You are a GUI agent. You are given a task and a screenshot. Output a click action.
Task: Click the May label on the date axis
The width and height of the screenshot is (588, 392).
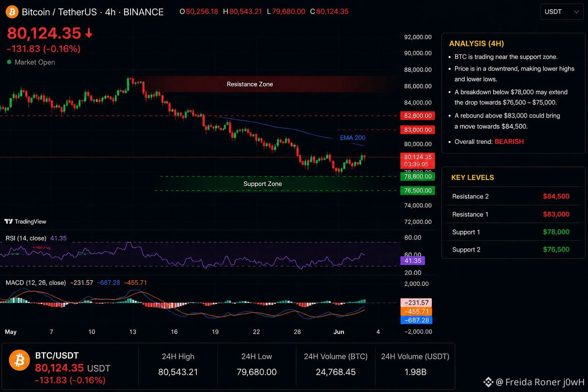11,332
